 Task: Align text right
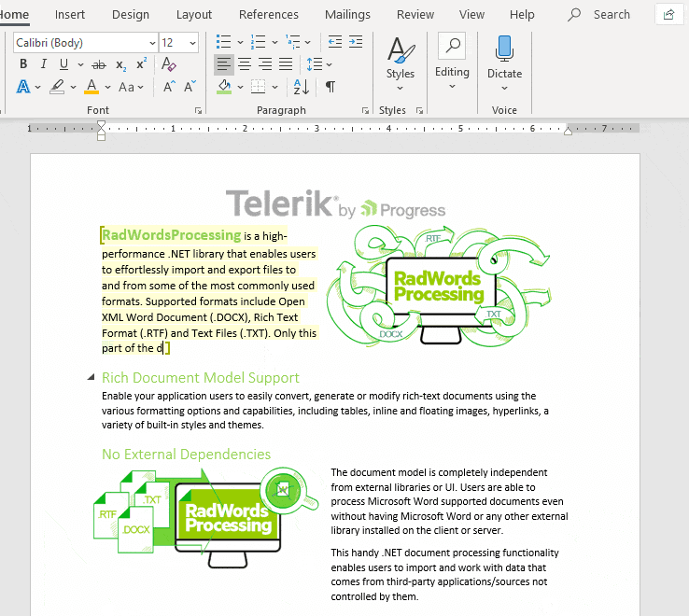pyautogui.click(x=265, y=64)
